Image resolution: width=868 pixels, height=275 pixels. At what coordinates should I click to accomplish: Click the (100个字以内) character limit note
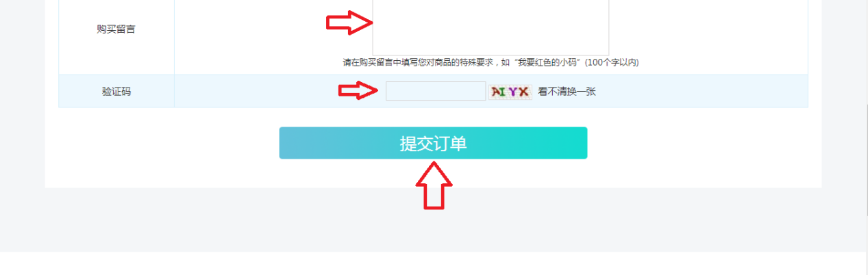[x=611, y=62]
